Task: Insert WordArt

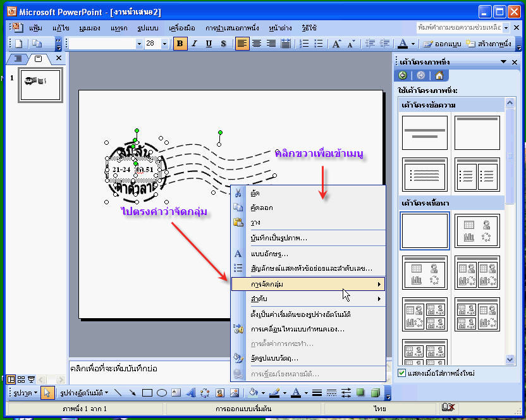Action: (190, 392)
